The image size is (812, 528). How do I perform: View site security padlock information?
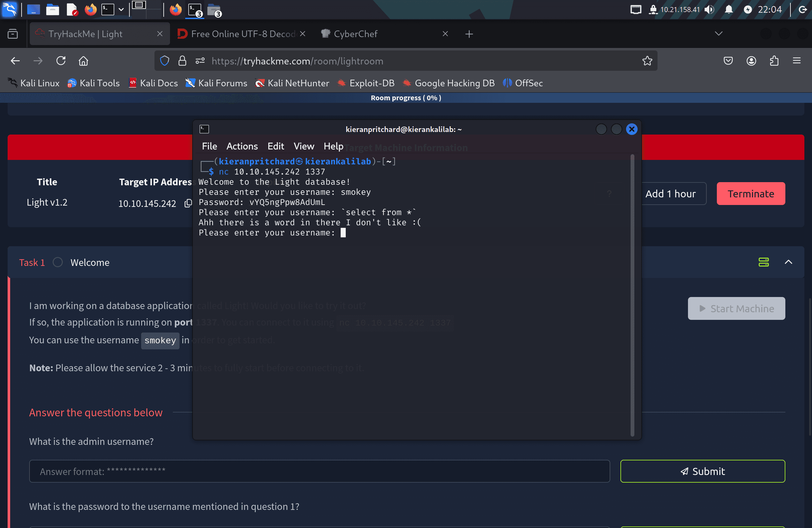point(182,61)
